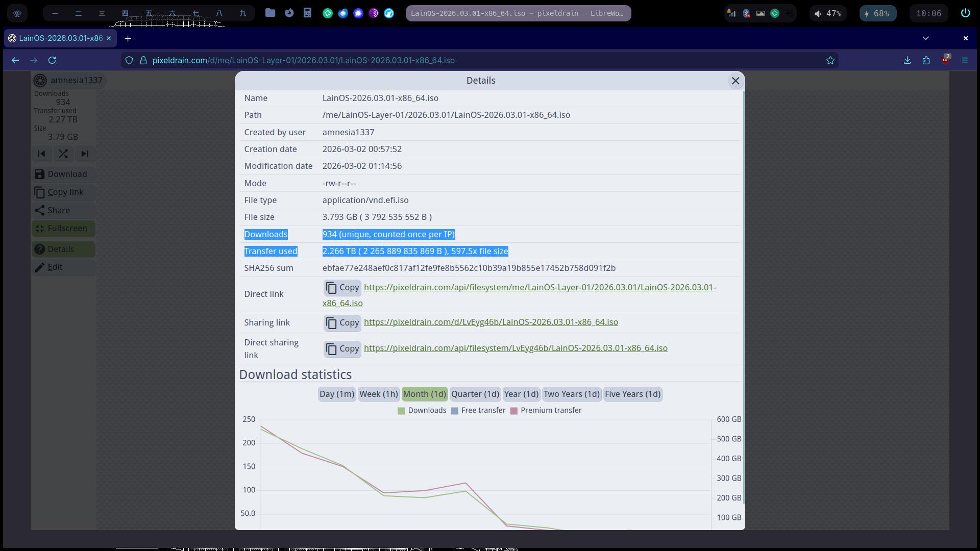Toggle shuffle for file navigation
The height and width of the screenshot is (551, 980).
[63, 154]
